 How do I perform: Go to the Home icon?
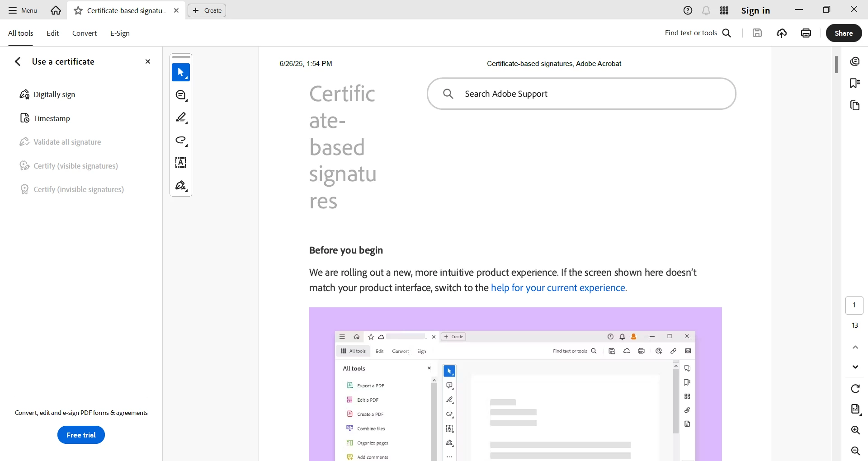coord(56,10)
